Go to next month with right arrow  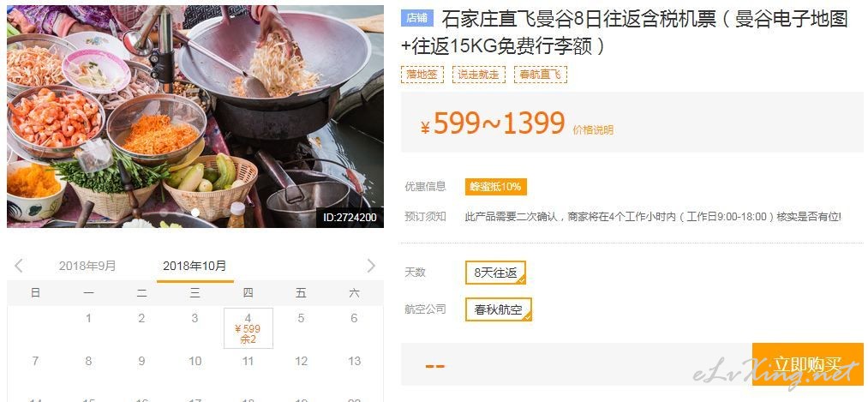click(x=371, y=266)
